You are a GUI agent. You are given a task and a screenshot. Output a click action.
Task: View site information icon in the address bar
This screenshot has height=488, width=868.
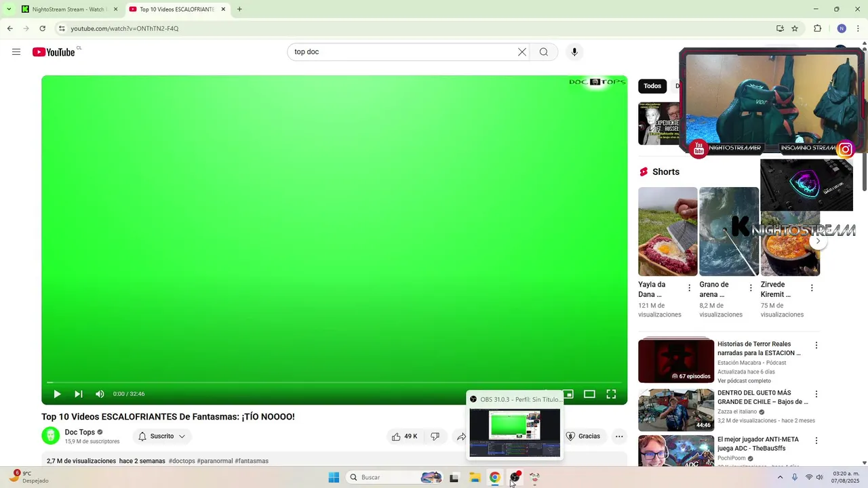click(62, 28)
